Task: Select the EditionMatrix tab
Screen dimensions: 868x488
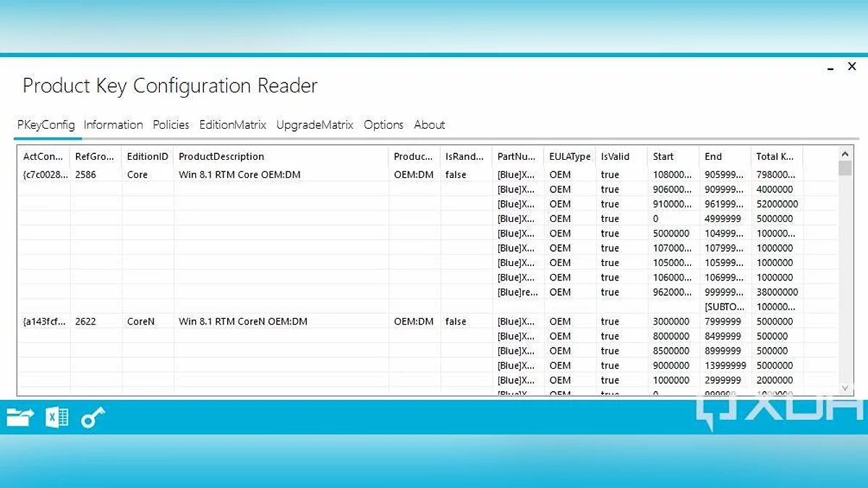Action: pos(233,124)
